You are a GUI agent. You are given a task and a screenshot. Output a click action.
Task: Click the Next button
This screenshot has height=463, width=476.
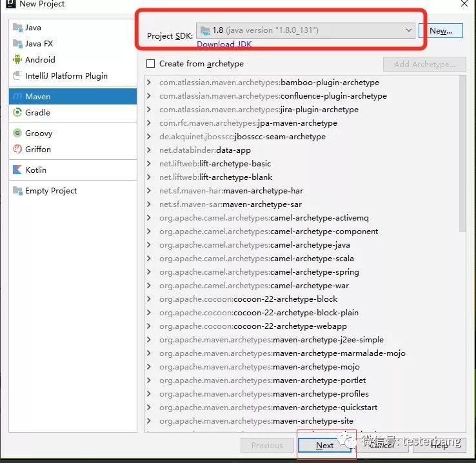(324, 446)
